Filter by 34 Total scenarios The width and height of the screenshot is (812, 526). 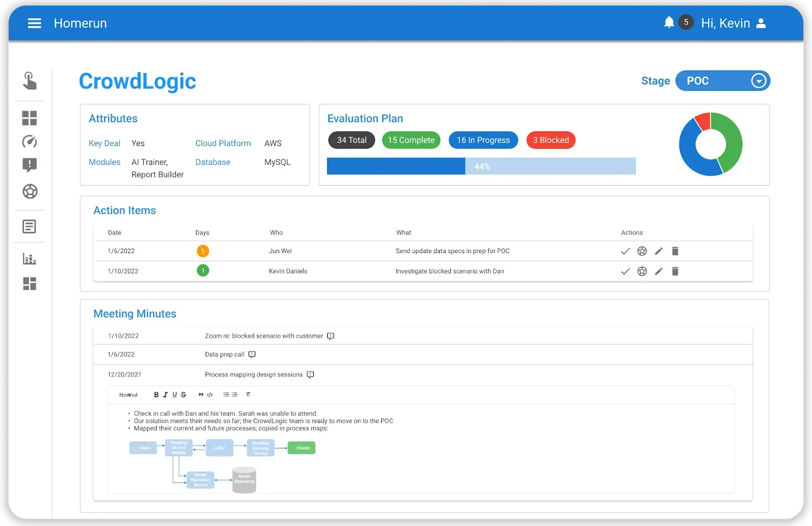(352, 140)
